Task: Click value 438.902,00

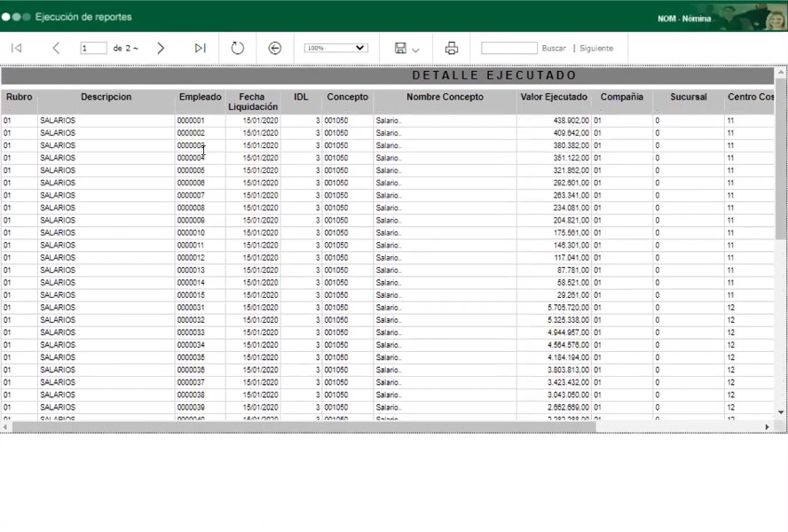Action: pos(571,121)
